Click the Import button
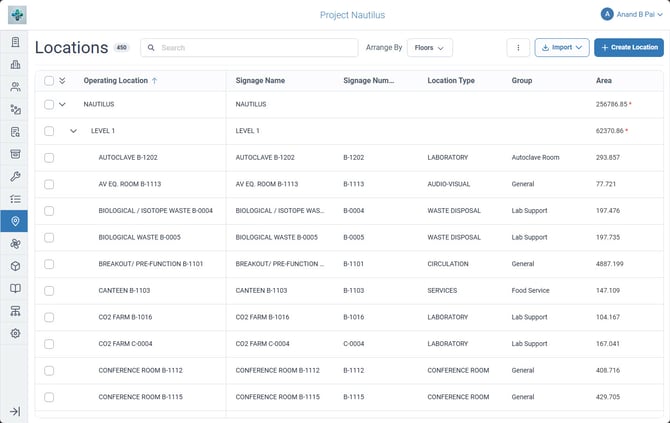The width and height of the screenshot is (670, 423). [562, 47]
